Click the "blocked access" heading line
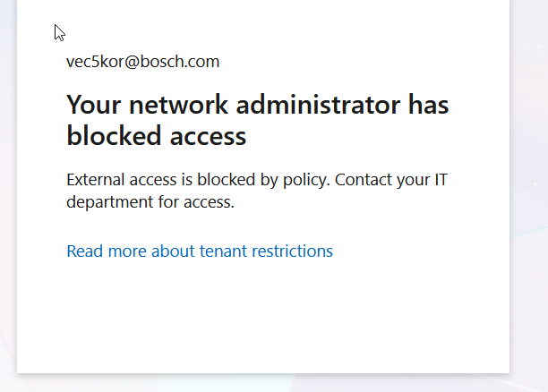The height and width of the screenshot is (392, 548). coord(156,136)
